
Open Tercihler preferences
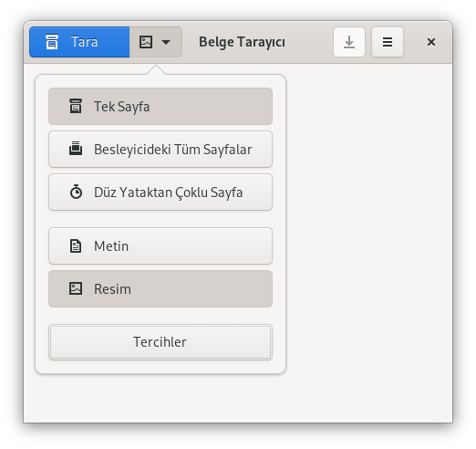160,342
